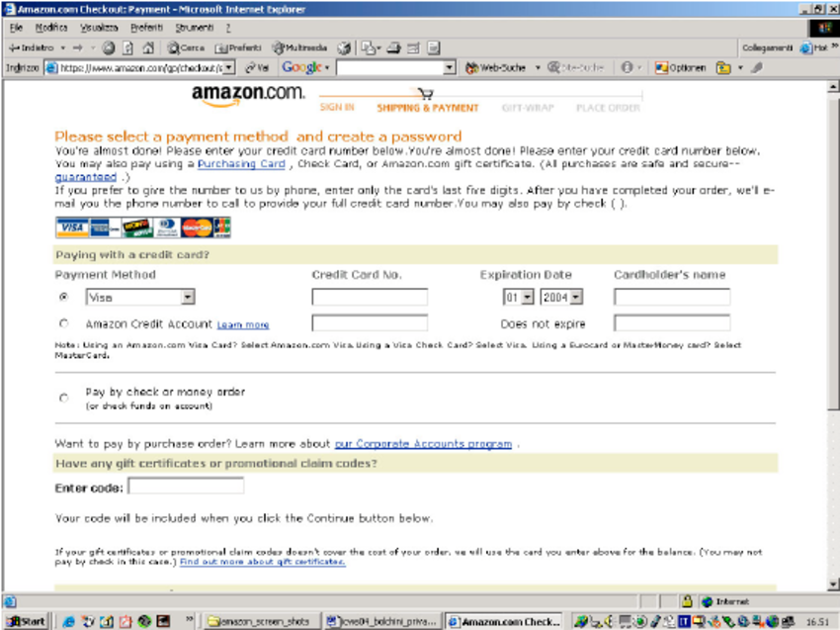Open the Cerca search pane
The height and width of the screenshot is (630, 840).
tap(186, 48)
